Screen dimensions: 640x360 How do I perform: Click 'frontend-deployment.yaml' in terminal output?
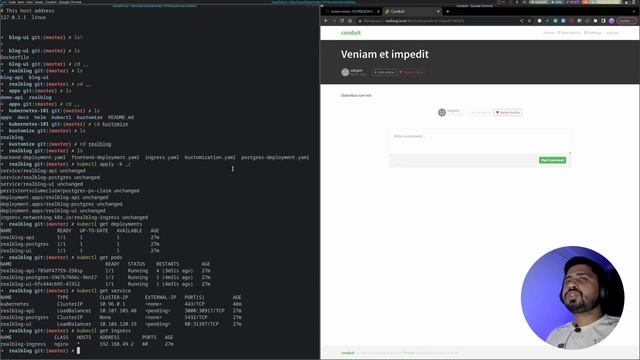tap(105, 157)
